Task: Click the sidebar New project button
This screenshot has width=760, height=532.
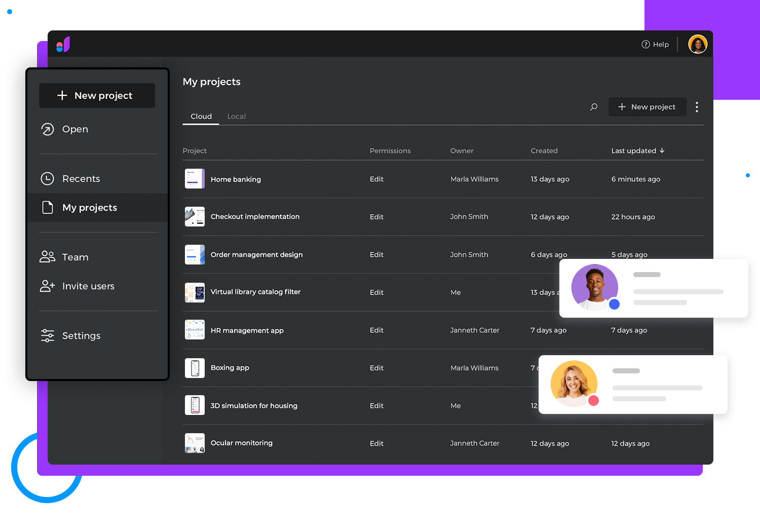Action: 97,96
